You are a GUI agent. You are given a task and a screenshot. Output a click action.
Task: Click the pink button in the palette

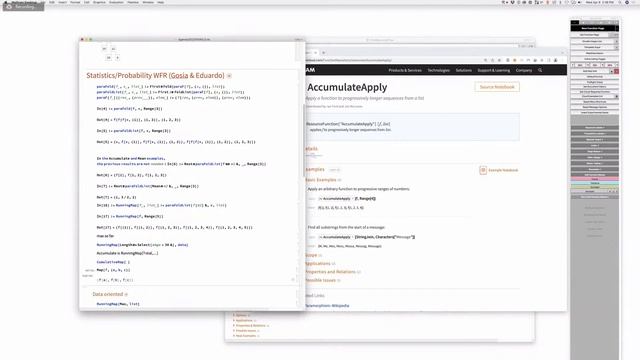pos(594,179)
